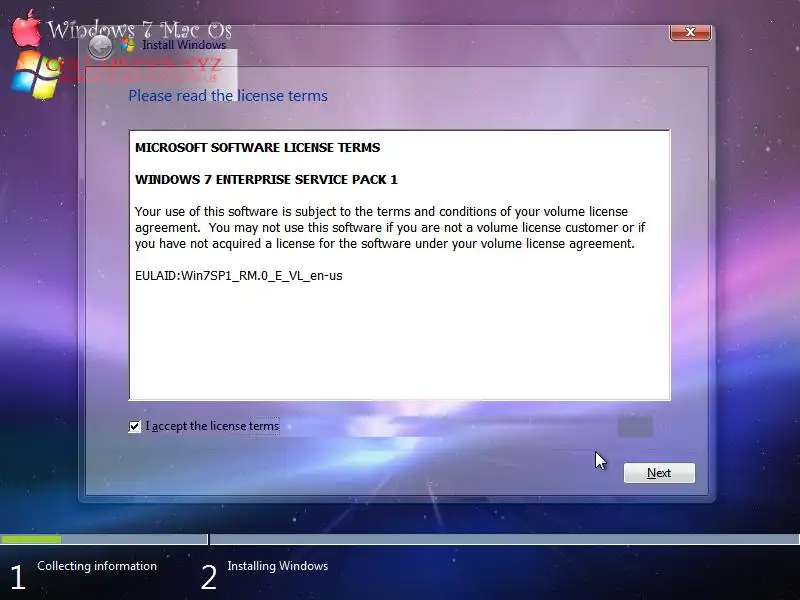Click the paragraph starting Your use of this software
This screenshot has width=800, height=600.
tap(390, 228)
